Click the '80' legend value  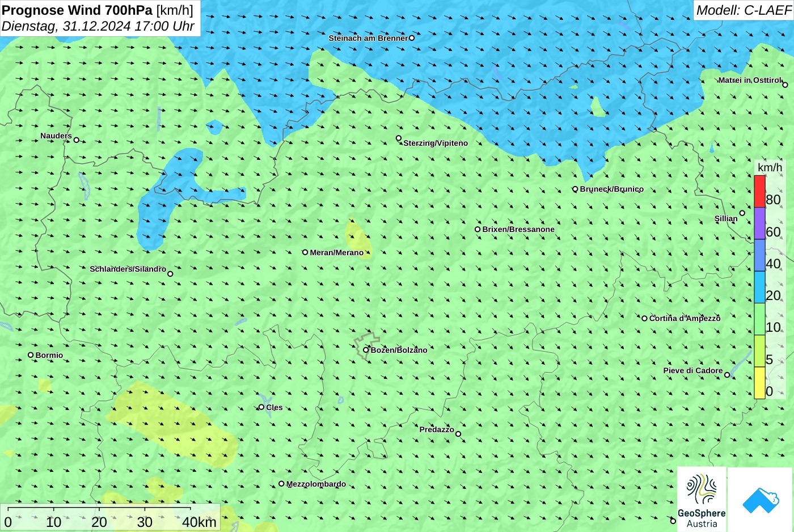[x=773, y=200]
